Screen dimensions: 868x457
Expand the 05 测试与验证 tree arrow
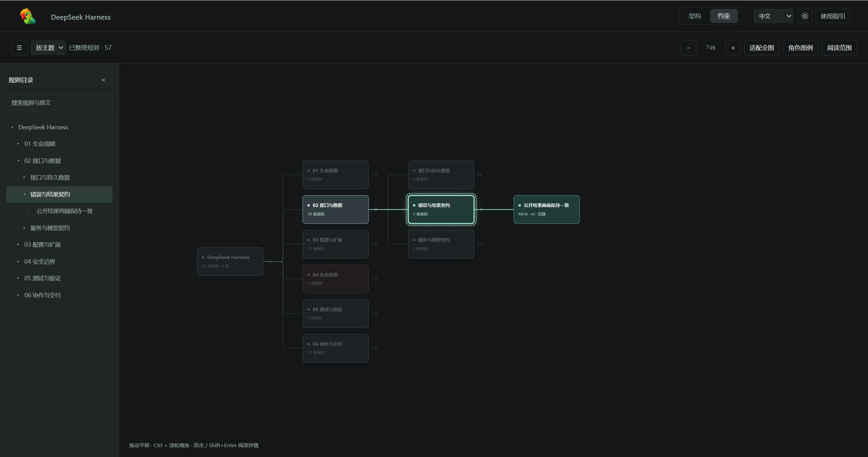pyautogui.click(x=18, y=278)
